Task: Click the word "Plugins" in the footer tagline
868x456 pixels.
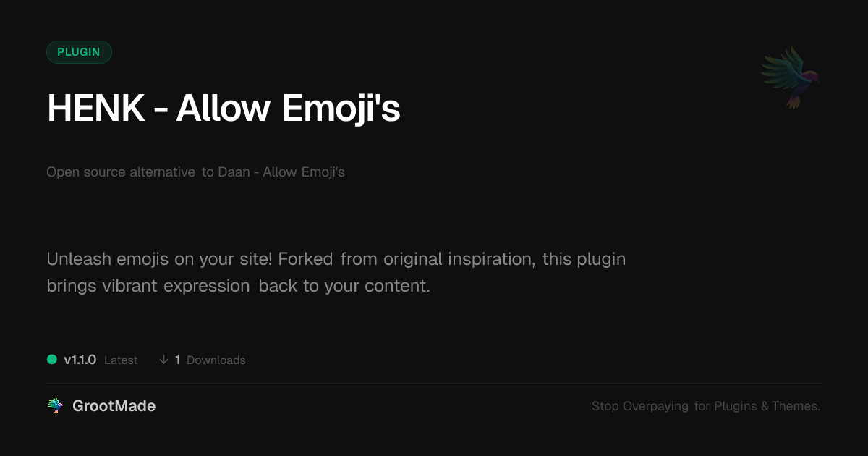Action: pyautogui.click(x=735, y=407)
